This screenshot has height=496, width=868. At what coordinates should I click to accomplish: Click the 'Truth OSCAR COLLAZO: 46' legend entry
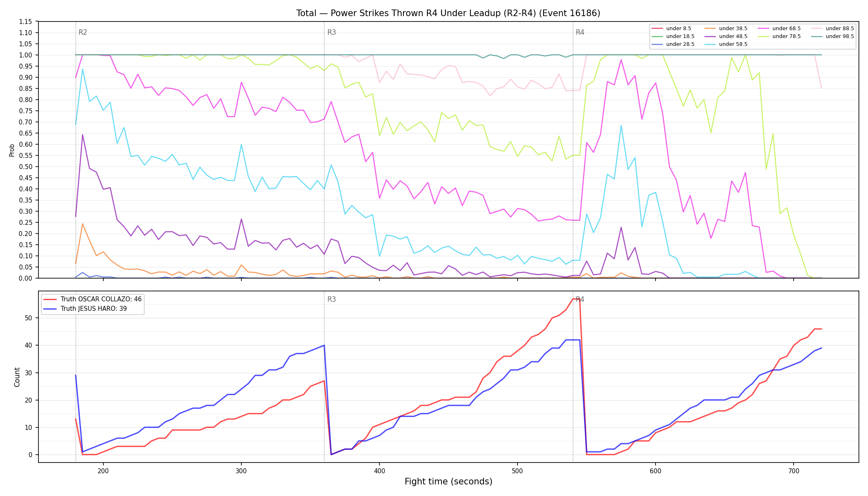[x=93, y=299]
